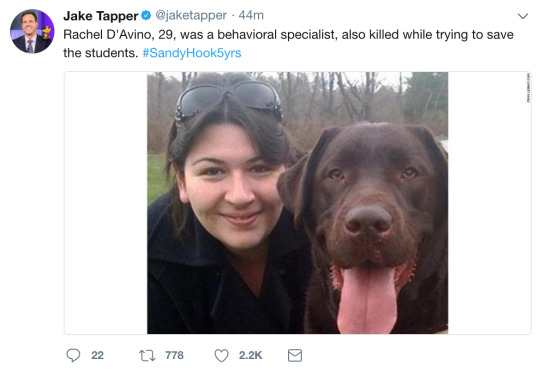Image resolution: width=540 pixels, height=371 pixels.
Task: Open the tweet options chevron menu
Action: 523,16
